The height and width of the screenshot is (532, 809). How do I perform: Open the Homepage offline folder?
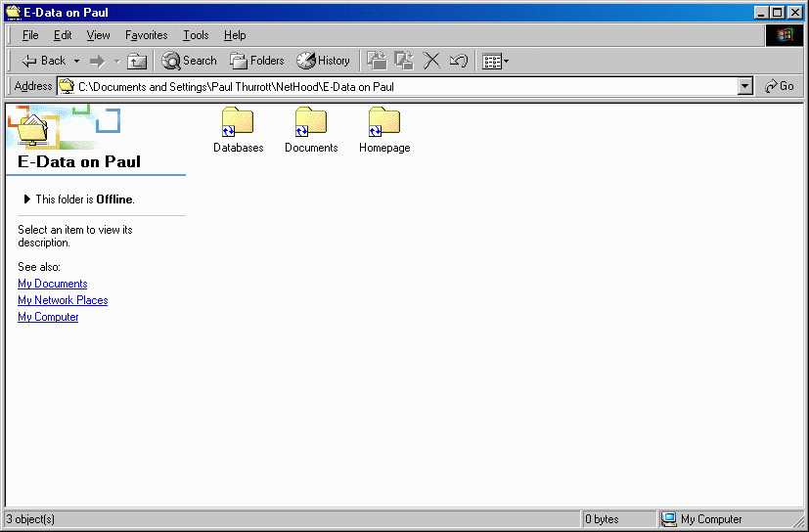click(x=383, y=123)
